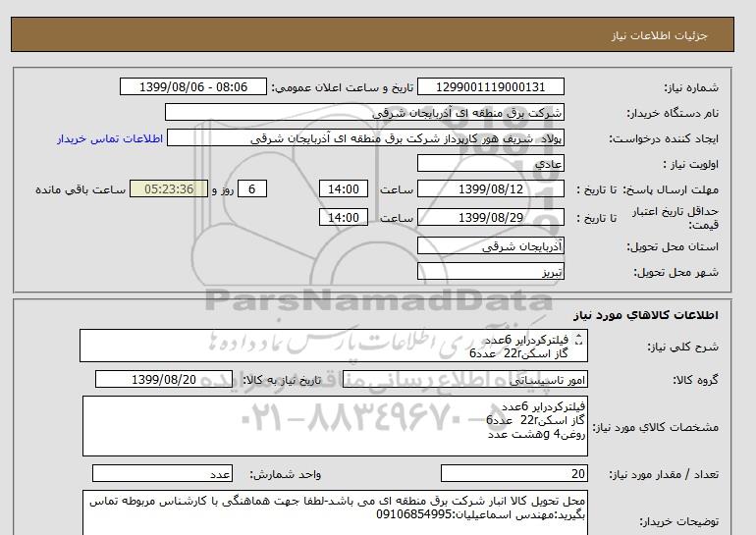Click the label شهر محل تحویل
This screenshot has width=756, height=535.
click(675, 272)
